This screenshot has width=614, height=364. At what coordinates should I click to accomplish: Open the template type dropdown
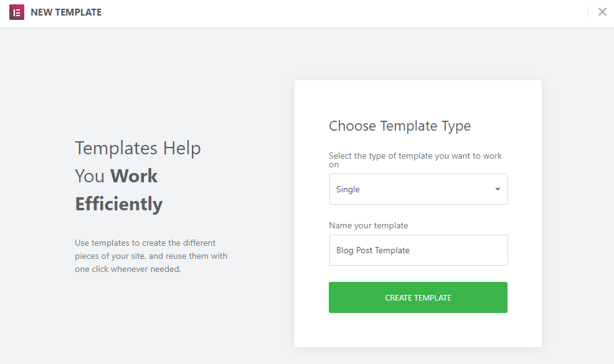point(418,189)
